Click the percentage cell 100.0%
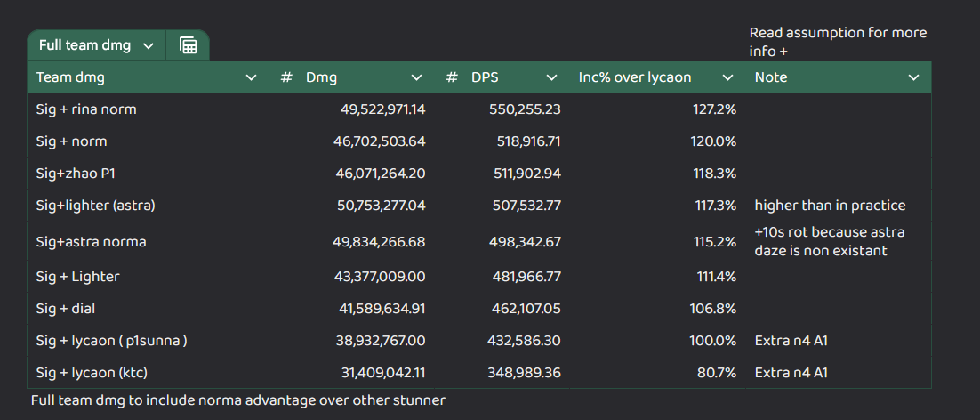The width and height of the screenshot is (980, 420). pyautogui.click(x=714, y=341)
